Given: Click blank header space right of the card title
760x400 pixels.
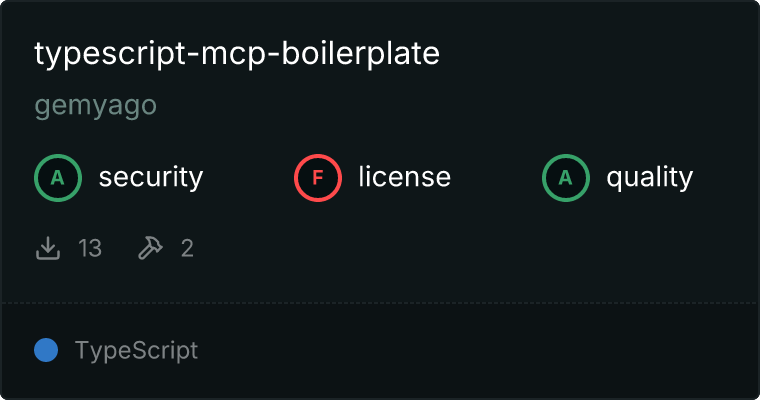Looking at the screenshot, I should pyautogui.click(x=596, y=54).
